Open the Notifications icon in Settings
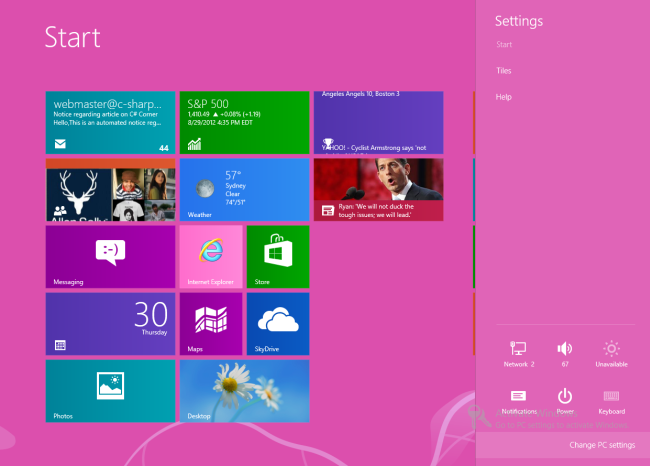 519,401
